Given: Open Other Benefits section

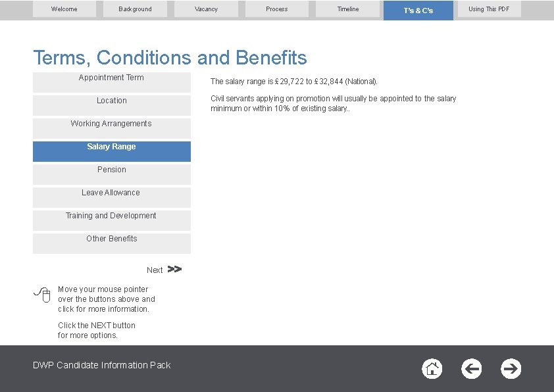Looking at the screenshot, I should [112, 243].
